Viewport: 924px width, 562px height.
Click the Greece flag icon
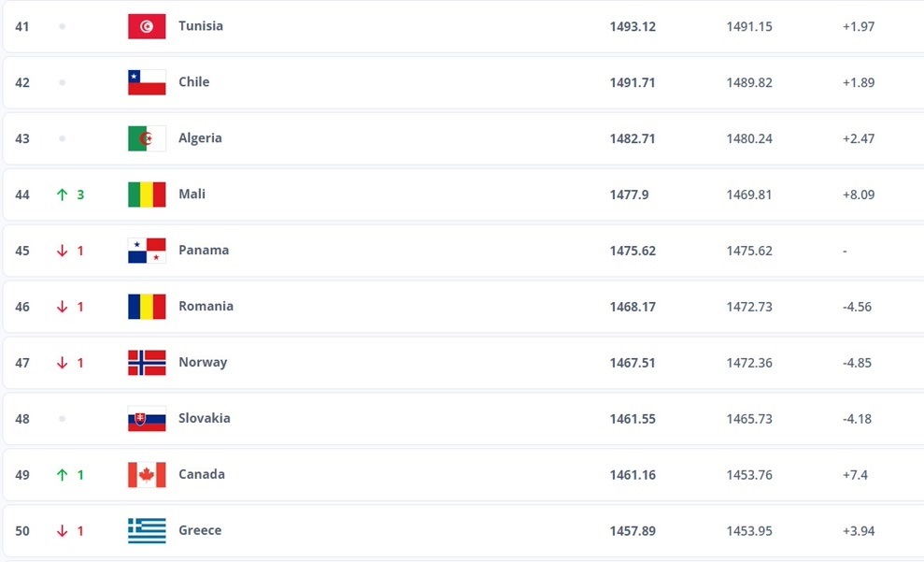coord(147,531)
